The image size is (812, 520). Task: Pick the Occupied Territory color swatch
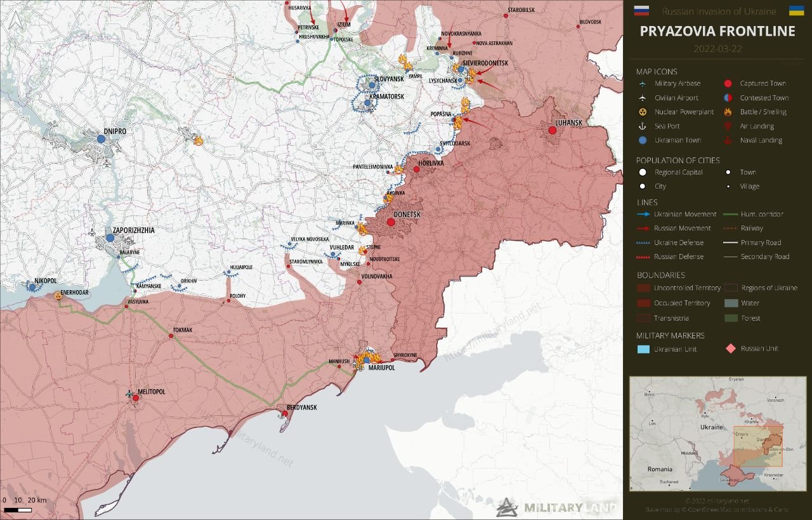tap(643, 303)
